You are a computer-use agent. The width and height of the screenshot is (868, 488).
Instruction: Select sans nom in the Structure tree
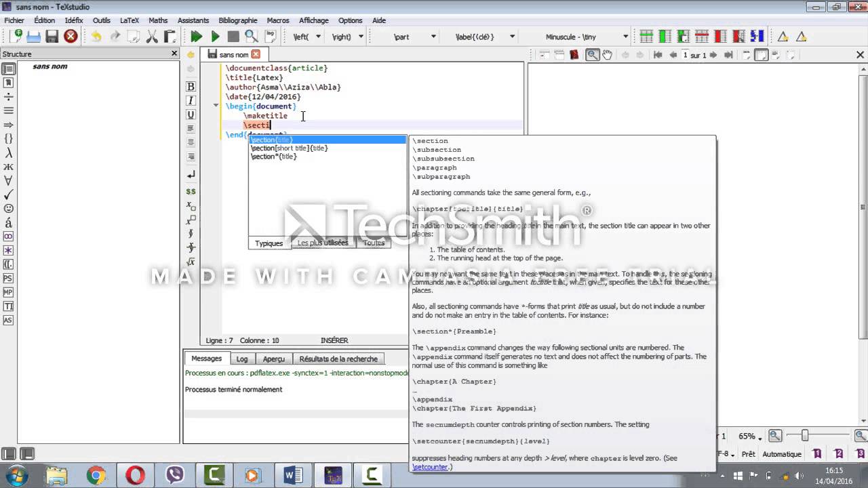coord(50,66)
